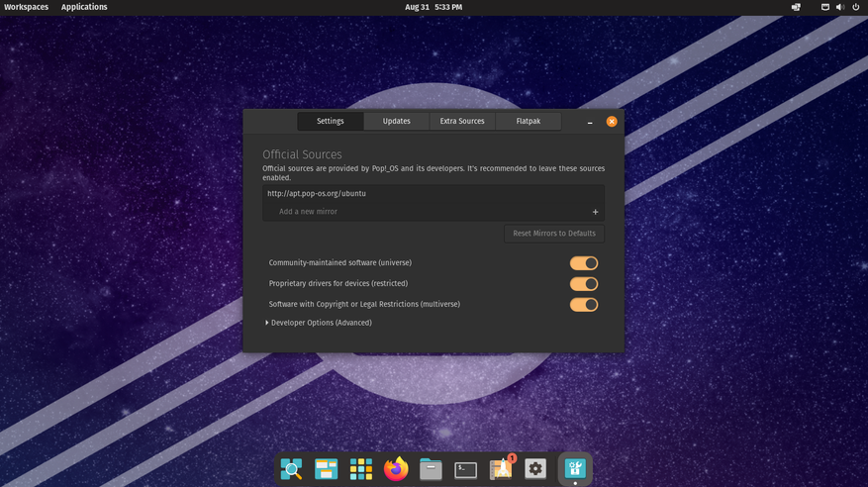868x487 pixels.
Task: Open the Settings gear in dock
Action: click(x=535, y=468)
